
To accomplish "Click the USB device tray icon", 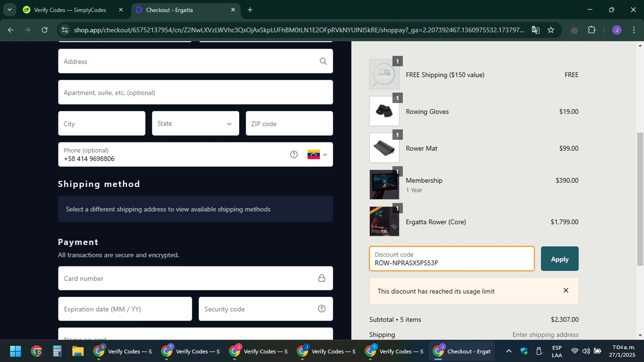I will [539, 351].
